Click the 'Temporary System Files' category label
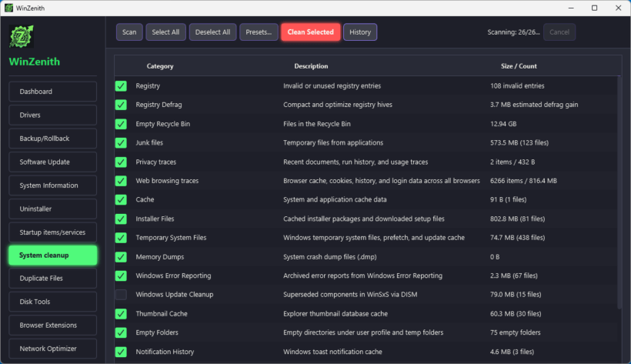The image size is (631, 364). tap(171, 238)
